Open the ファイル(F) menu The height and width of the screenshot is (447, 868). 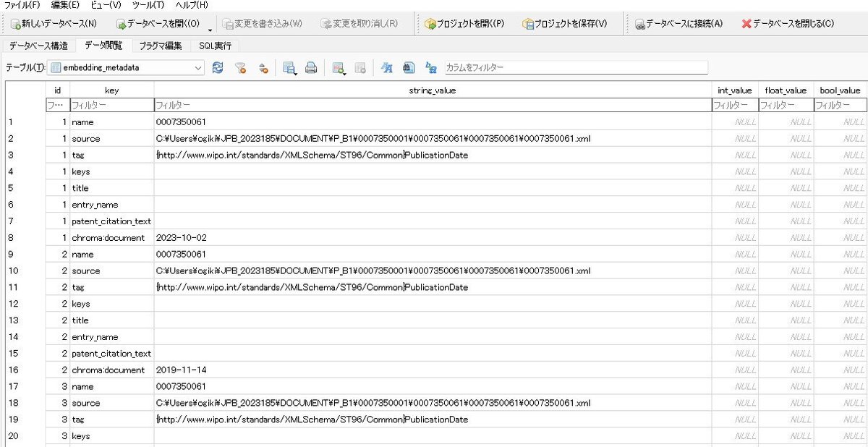coord(22,5)
